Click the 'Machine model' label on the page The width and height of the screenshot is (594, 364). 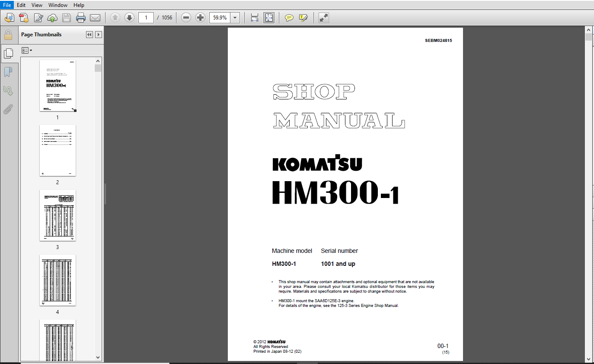(292, 251)
